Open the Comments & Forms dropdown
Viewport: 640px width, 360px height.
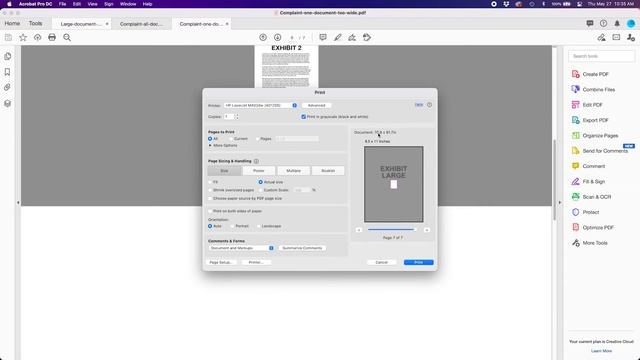[241, 248]
